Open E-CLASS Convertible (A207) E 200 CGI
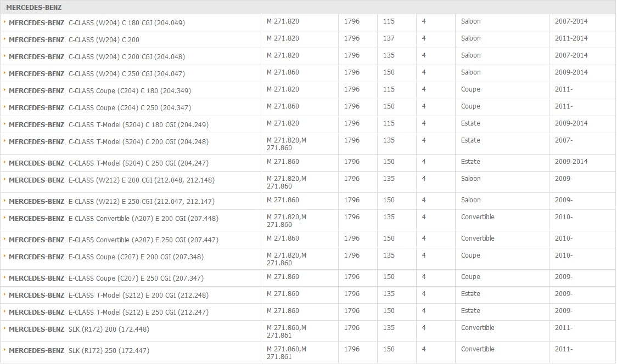Image resolution: width=617 pixels, height=364 pixels. coord(114,219)
